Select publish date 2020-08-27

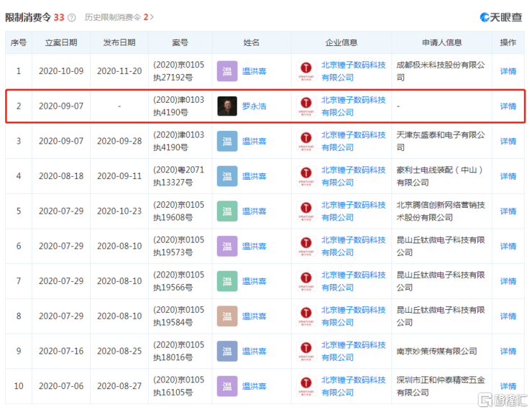(119, 386)
